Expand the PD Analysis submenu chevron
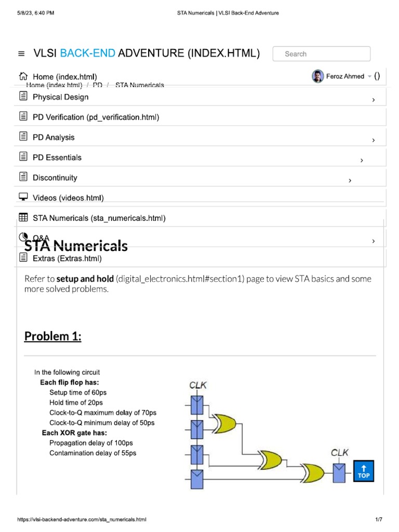Viewport: 399px width, 532px height. tap(373, 140)
